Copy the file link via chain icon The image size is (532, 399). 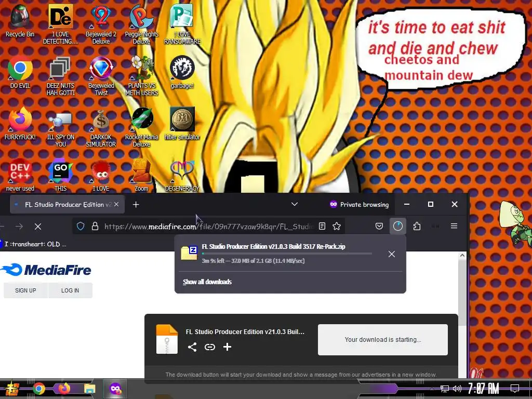(x=210, y=347)
